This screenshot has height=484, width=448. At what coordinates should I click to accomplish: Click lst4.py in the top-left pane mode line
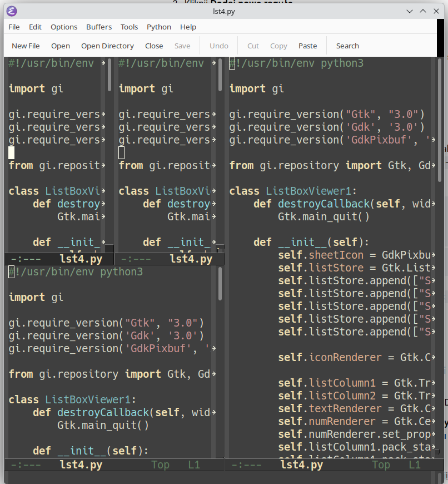pos(81,259)
